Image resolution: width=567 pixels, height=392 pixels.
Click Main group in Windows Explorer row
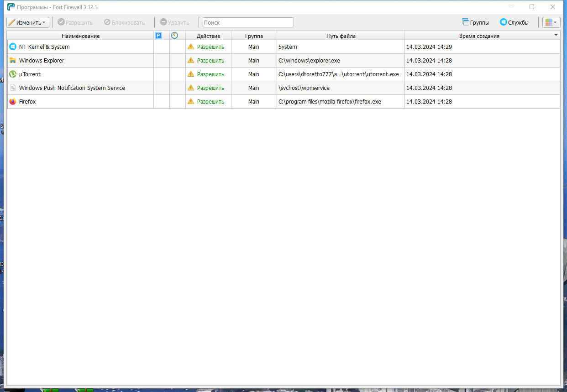[254, 60]
